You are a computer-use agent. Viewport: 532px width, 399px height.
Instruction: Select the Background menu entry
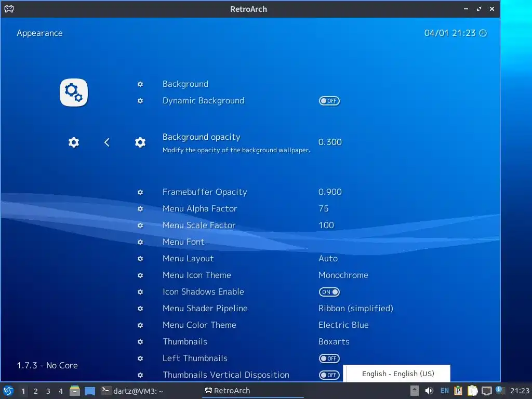click(185, 84)
